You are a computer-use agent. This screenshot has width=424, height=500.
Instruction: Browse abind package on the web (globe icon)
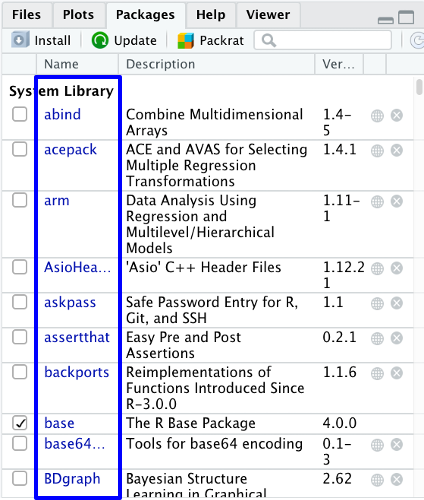click(377, 116)
